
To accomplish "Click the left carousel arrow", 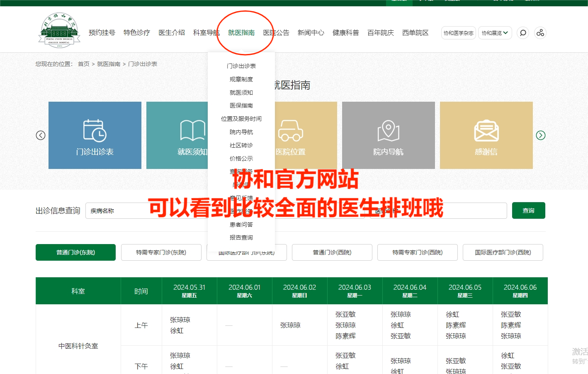I will pos(41,135).
